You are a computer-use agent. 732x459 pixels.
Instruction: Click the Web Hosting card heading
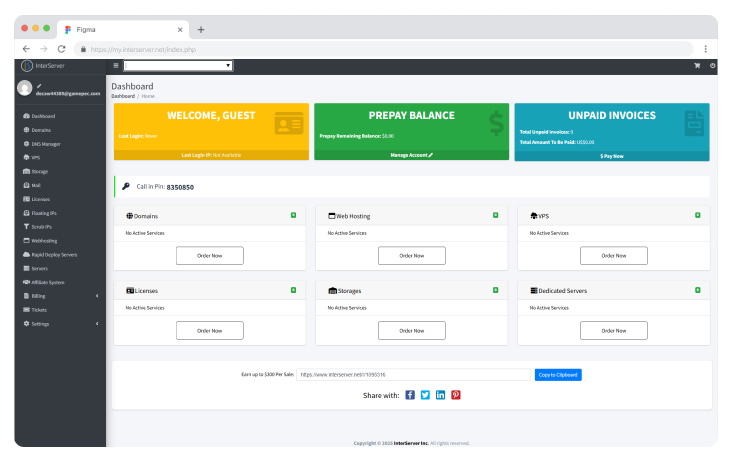pyautogui.click(x=349, y=216)
